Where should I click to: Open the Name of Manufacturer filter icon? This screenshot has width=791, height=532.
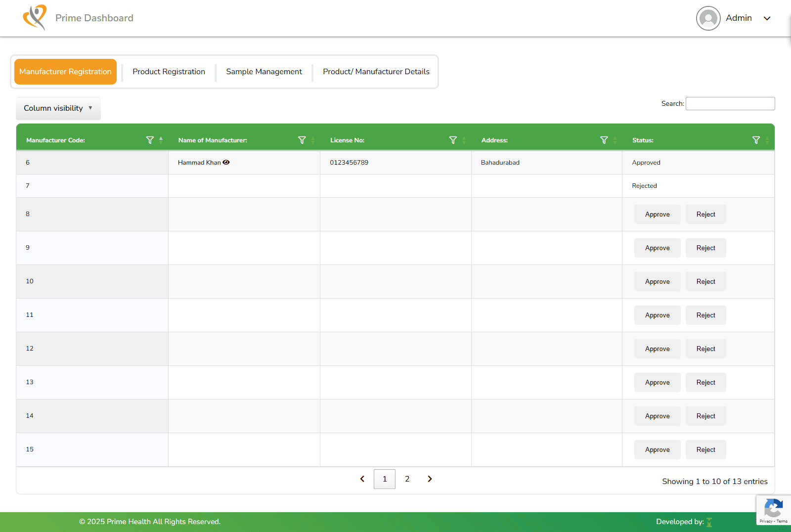coord(302,140)
